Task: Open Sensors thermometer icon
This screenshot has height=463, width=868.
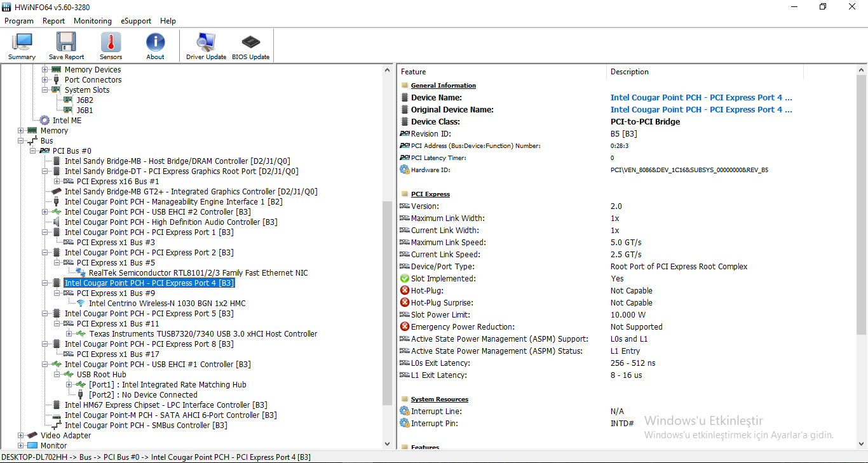Action: click(111, 42)
